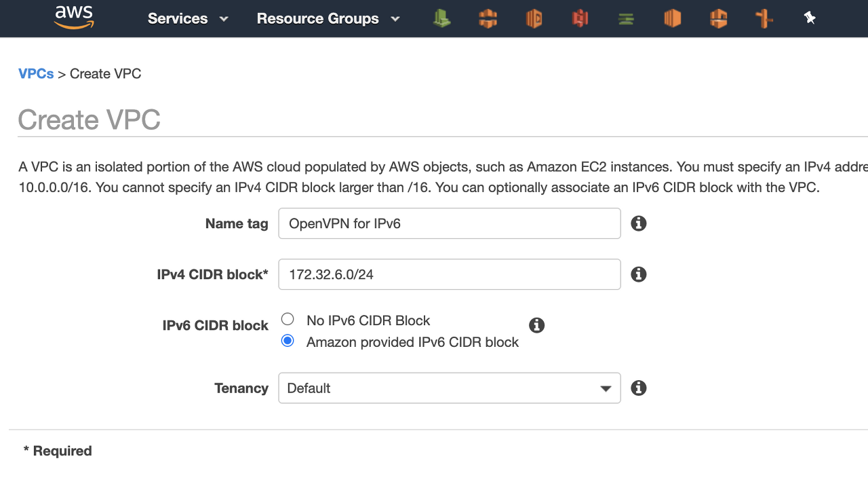Image resolution: width=868 pixels, height=484 pixels.
Task: Open the plain orange EC2 cube shortcut
Action: [672, 19]
